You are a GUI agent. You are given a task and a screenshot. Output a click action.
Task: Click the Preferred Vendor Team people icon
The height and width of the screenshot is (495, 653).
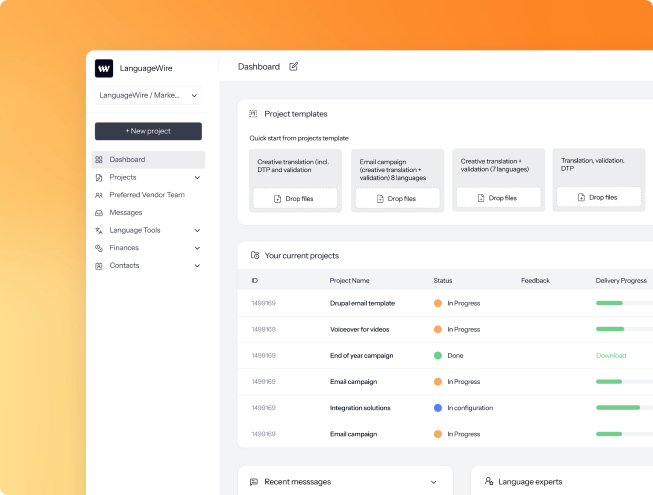tap(99, 195)
